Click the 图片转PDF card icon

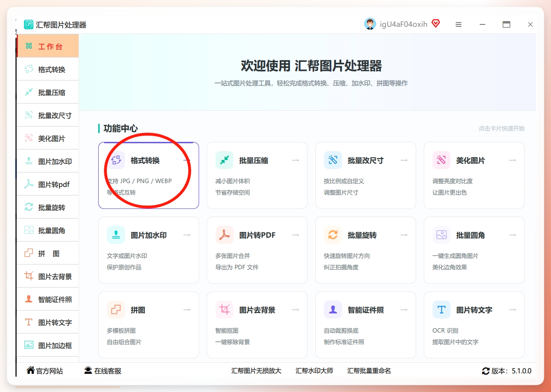224,235
